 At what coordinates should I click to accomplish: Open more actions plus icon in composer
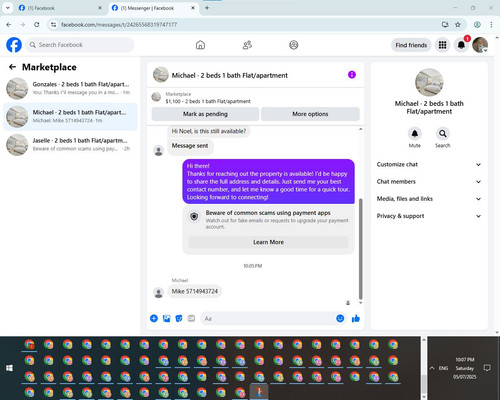[154, 318]
